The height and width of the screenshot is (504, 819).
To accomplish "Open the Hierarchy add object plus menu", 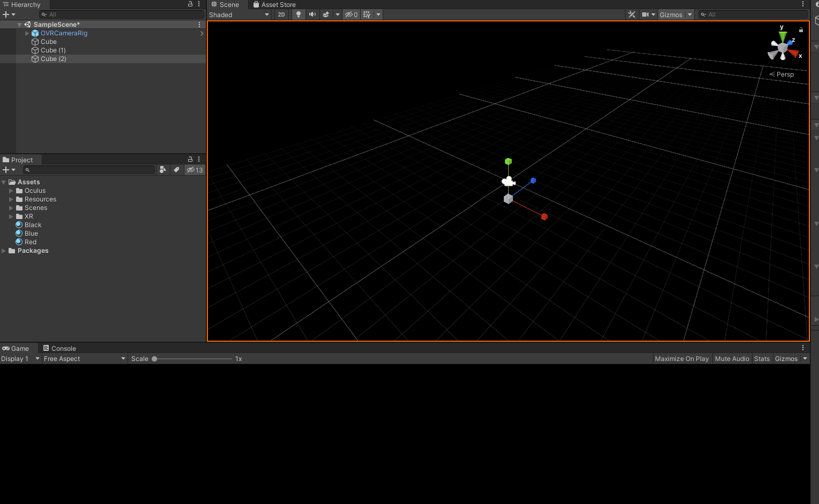I will pos(9,14).
